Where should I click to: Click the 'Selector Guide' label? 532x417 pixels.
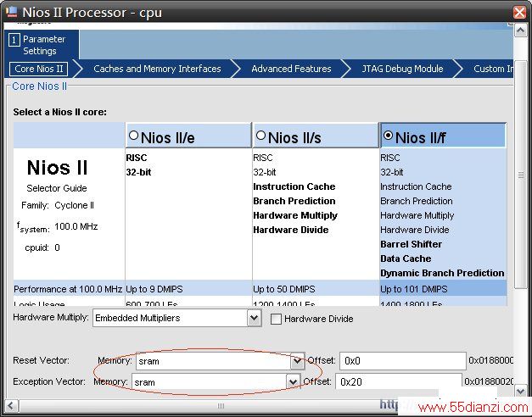coord(57,188)
